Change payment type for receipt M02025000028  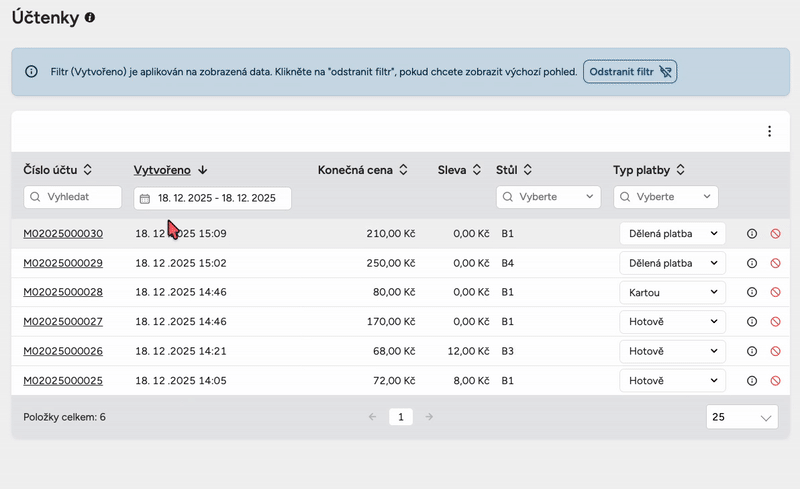[x=672, y=292]
